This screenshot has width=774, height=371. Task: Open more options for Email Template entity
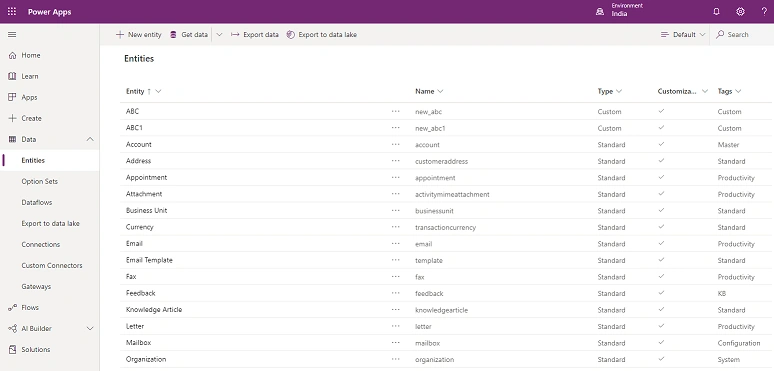[395, 260]
